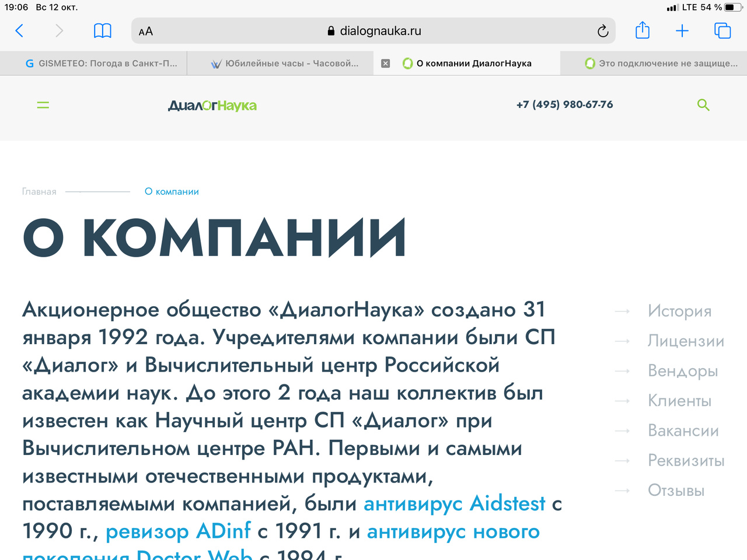This screenshot has width=747, height=560.
Task: Tap the Safari back arrow
Action: point(19,31)
